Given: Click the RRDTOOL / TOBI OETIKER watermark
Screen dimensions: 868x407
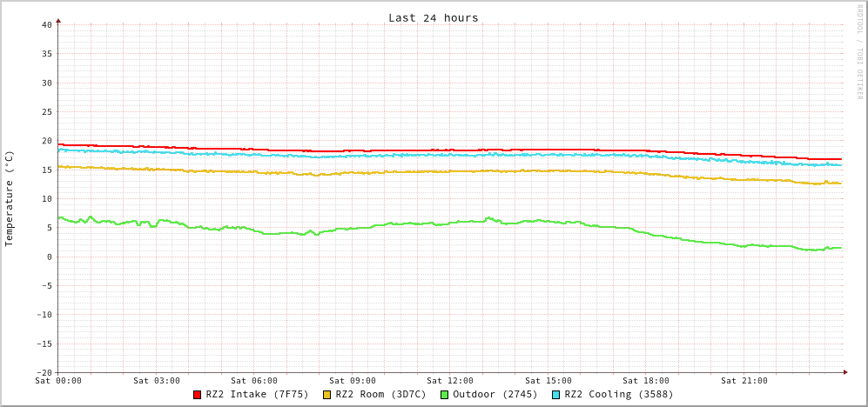Looking at the screenshot, I should [859, 52].
